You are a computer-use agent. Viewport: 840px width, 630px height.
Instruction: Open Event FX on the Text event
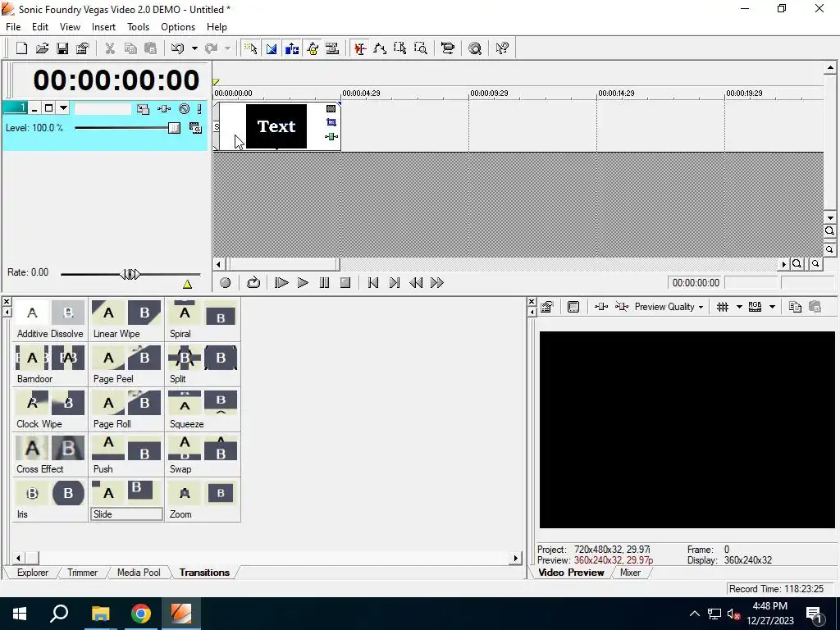[x=331, y=137]
